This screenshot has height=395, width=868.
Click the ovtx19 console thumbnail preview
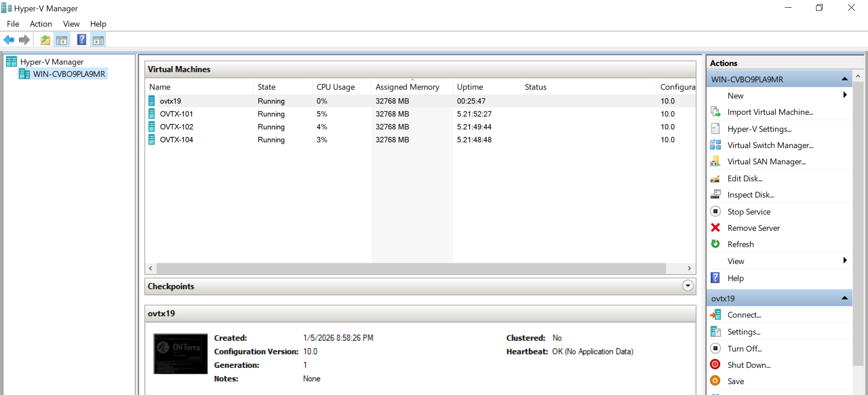180,354
